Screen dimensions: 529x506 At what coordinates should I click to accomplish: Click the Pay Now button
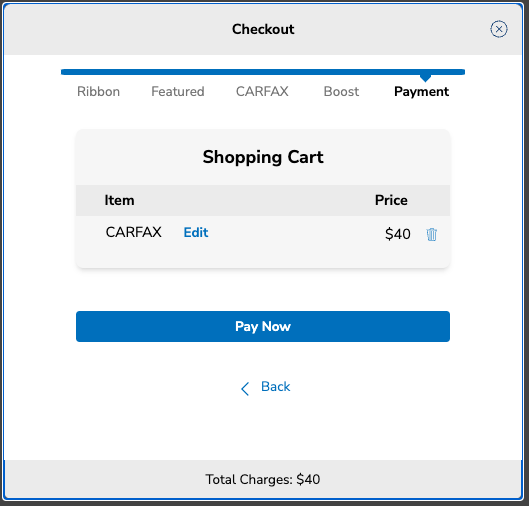point(263,326)
